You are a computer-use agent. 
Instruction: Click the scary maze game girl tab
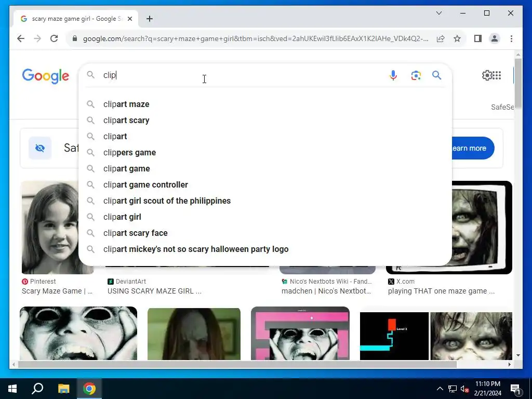[76, 19]
